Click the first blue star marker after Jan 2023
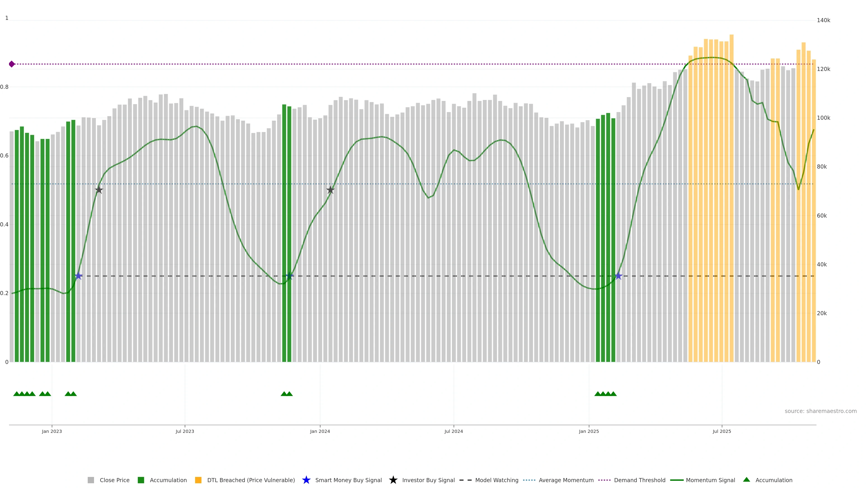The height and width of the screenshot is (488, 868). 78,276
